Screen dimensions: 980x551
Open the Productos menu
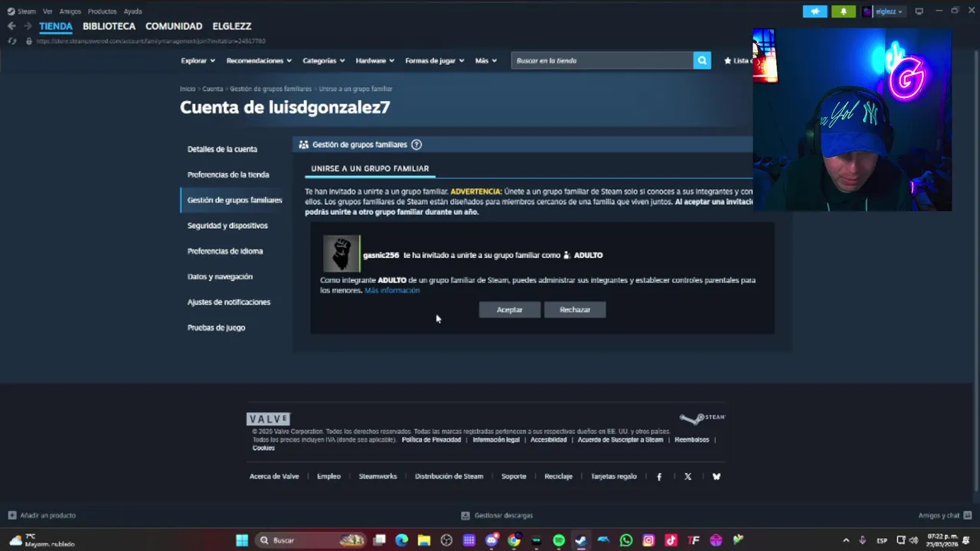click(x=102, y=11)
